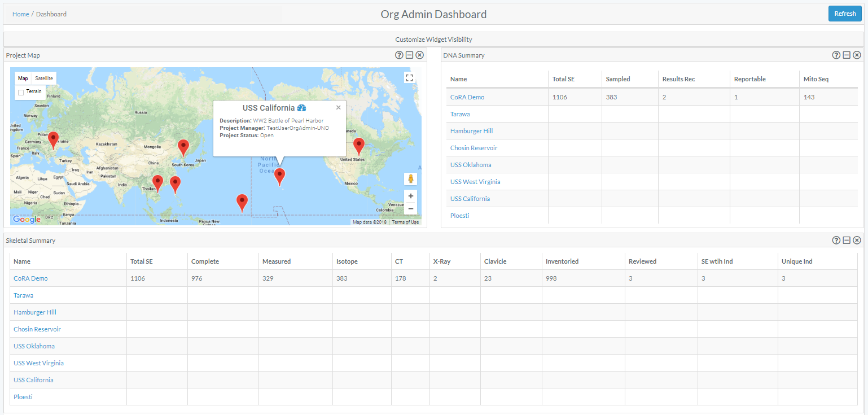Click the Unique Ind column header
This screenshot has height=415, width=868.
coord(797,261)
